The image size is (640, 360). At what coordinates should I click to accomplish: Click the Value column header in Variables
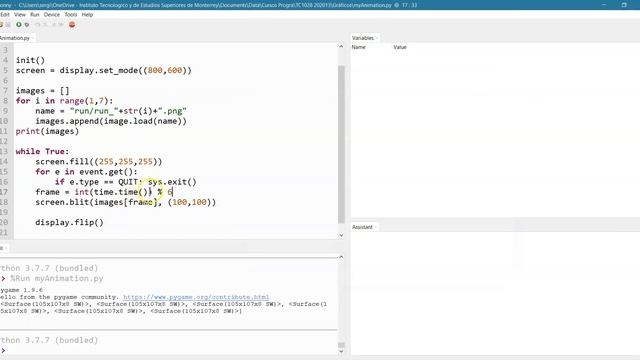tap(400, 47)
